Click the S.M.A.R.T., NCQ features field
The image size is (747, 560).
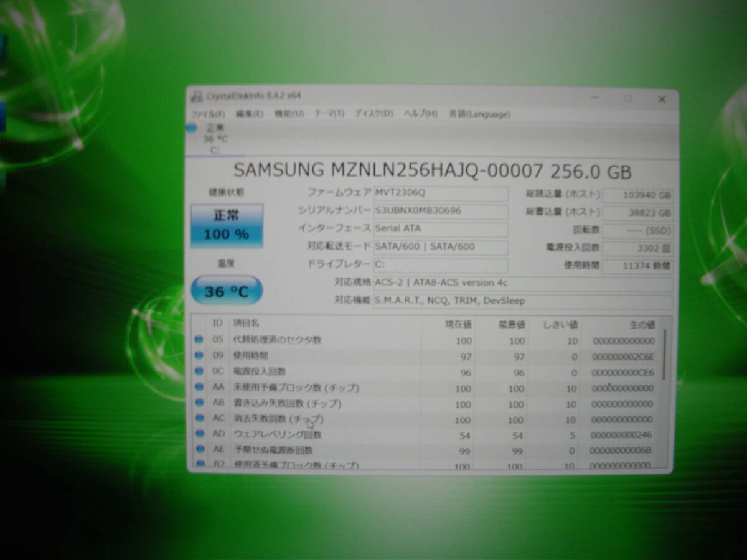pos(523,301)
